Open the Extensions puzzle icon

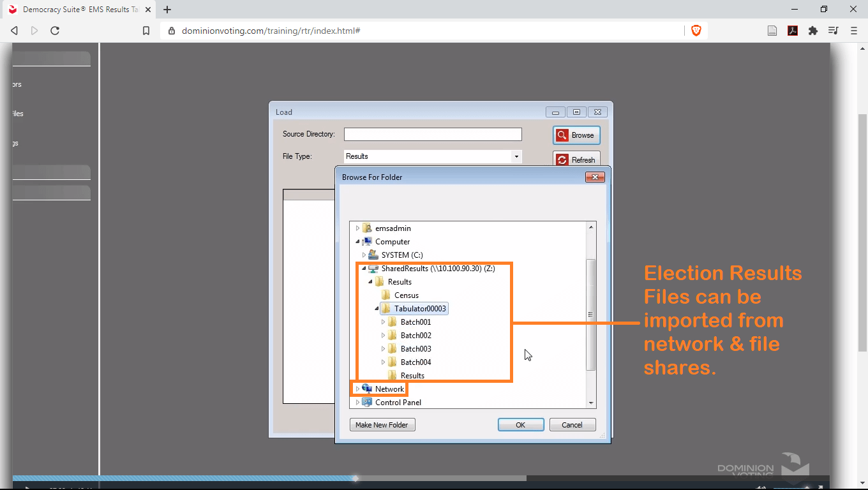(813, 31)
